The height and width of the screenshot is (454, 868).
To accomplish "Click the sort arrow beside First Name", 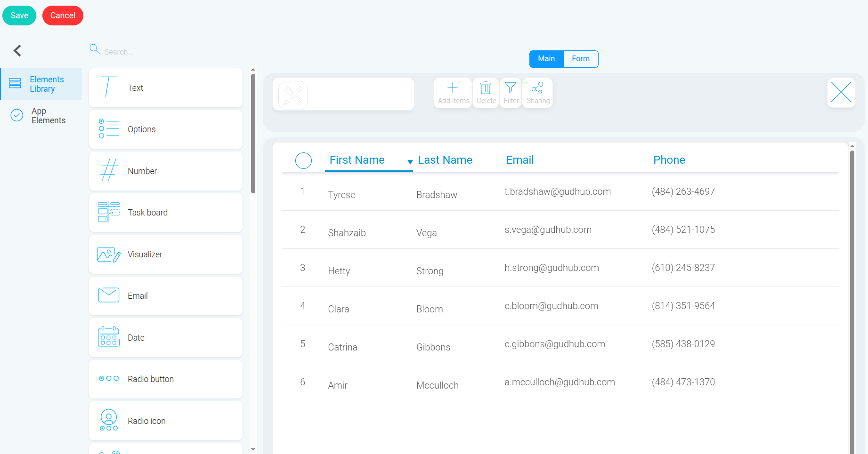I will [410, 162].
